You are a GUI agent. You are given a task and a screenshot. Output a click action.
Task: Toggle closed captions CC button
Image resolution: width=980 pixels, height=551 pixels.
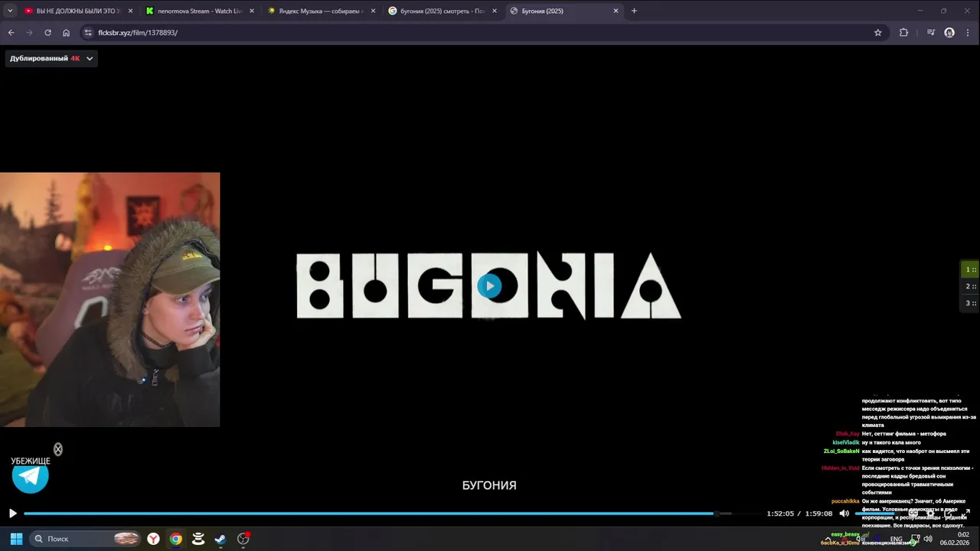click(913, 514)
